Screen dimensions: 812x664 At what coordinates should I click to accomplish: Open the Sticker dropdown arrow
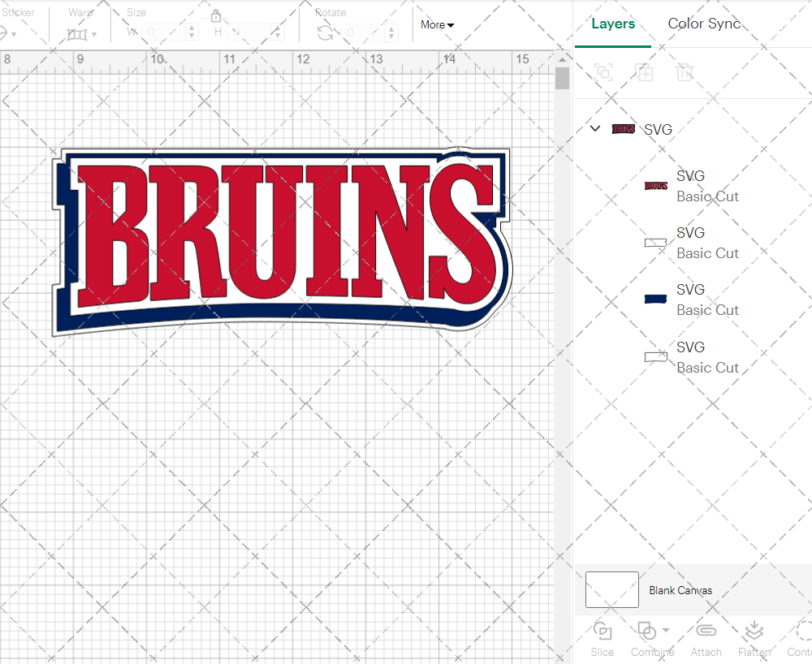click(14, 35)
